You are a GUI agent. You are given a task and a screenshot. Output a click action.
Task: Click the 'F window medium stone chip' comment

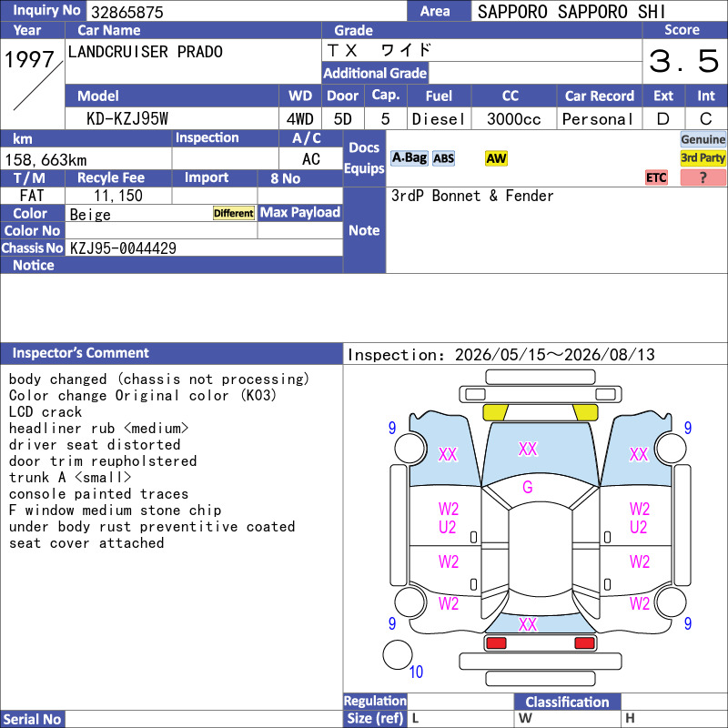pos(115,511)
